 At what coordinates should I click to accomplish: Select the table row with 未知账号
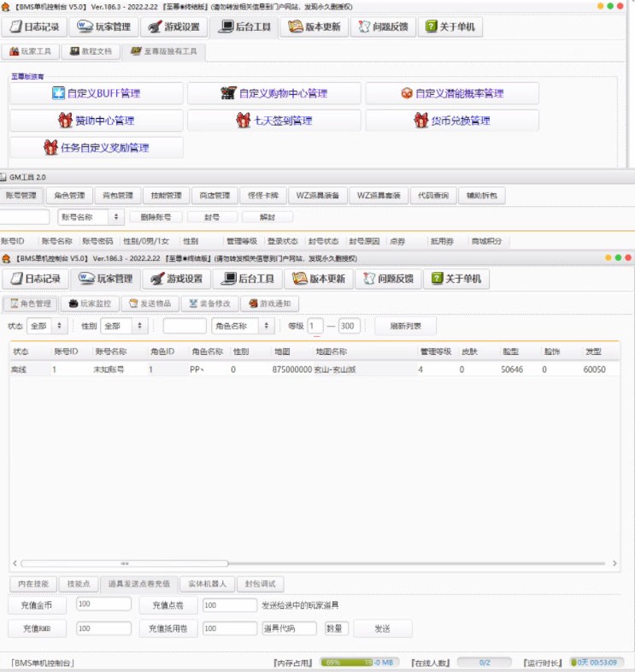click(x=314, y=369)
